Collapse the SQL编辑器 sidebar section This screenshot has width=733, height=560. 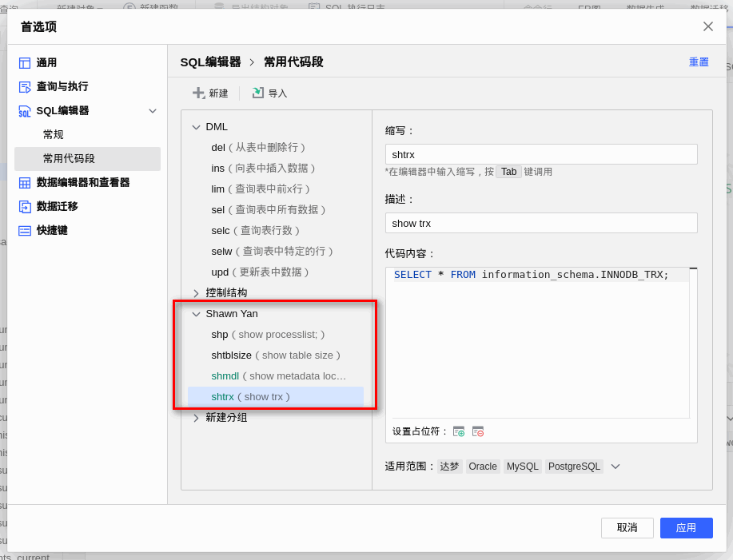[153, 111]
